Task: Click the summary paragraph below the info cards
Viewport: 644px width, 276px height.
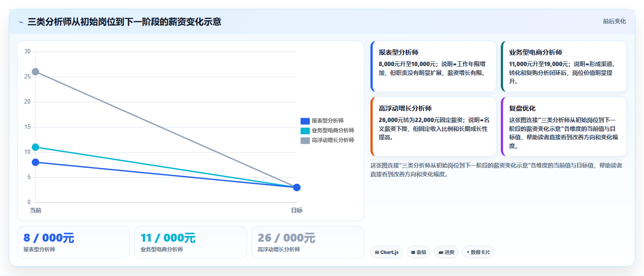Action: 496,170
